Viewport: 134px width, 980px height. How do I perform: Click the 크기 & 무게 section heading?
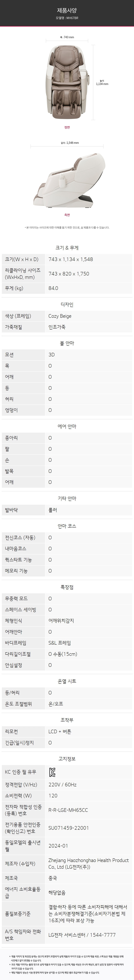pos(67,248)
